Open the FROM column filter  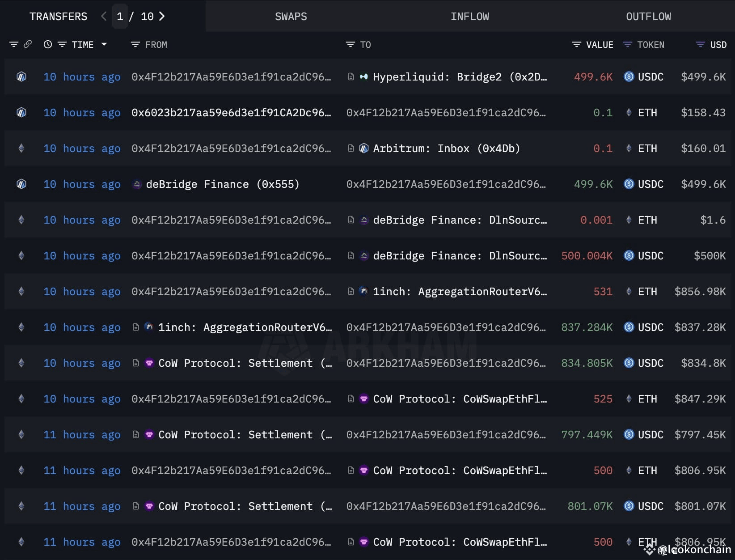click(135, 44)
